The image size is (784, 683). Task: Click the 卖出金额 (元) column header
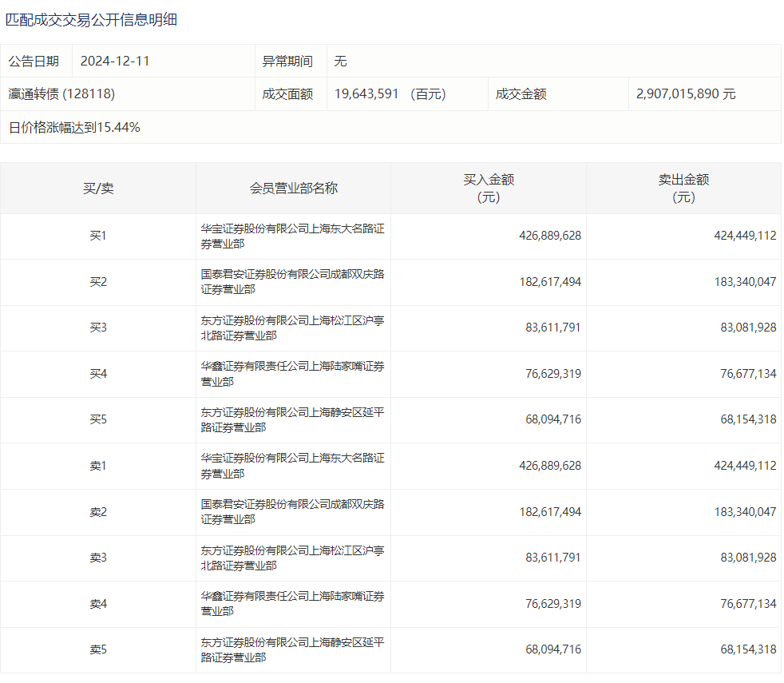(x=683, y=189)
